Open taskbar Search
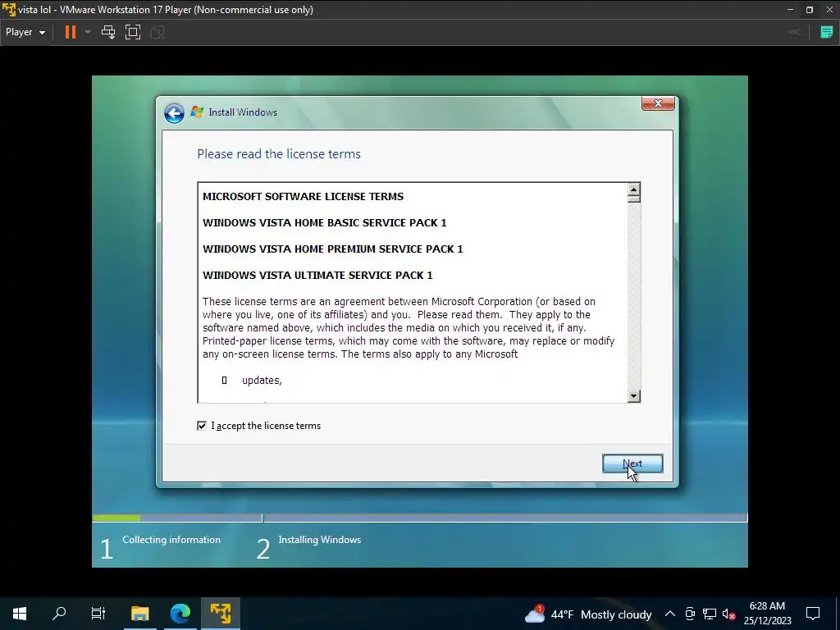Viewport: 840px width, 630px height. 59,614
